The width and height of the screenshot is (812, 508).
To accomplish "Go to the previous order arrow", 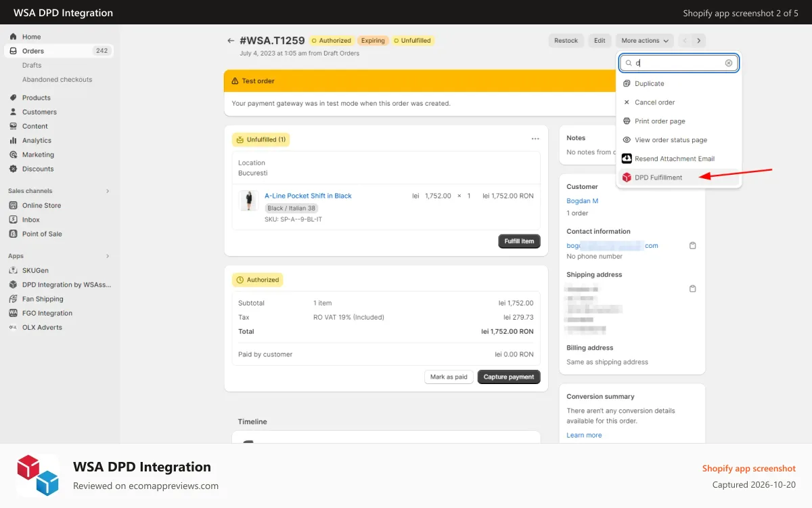I will (685, 41).
